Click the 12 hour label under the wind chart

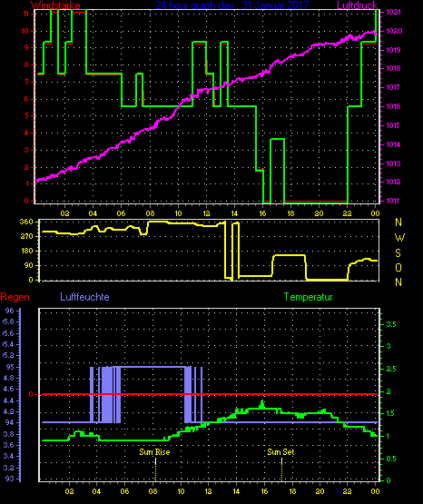coord(206,213)
